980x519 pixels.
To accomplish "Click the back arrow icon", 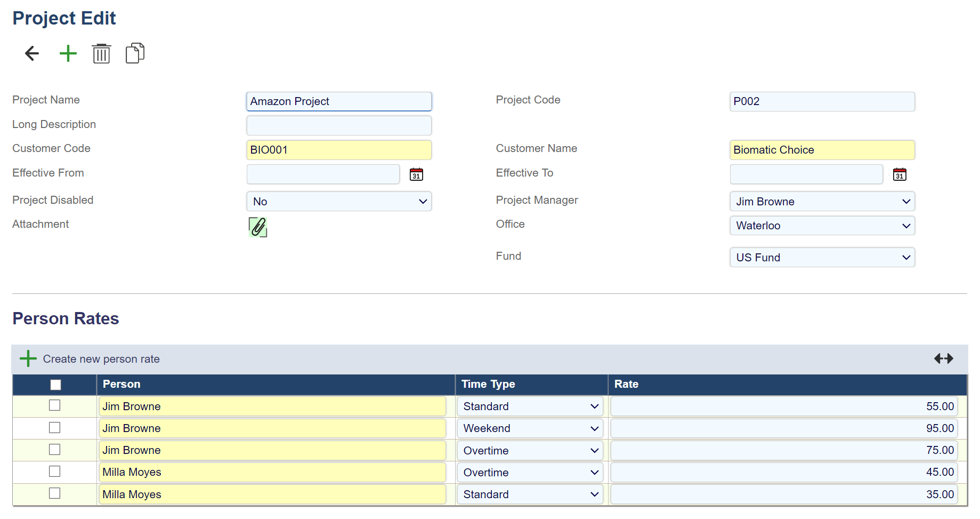I will tap(32, 53).
